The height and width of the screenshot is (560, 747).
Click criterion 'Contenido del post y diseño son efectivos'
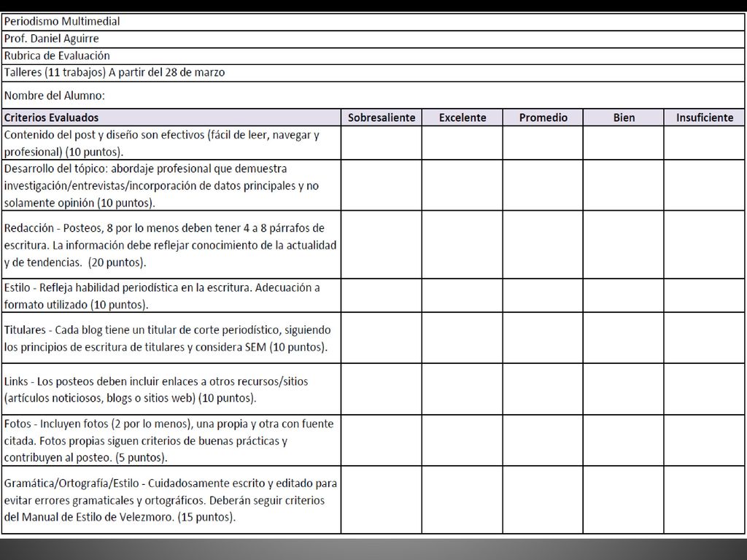(171, 143)
